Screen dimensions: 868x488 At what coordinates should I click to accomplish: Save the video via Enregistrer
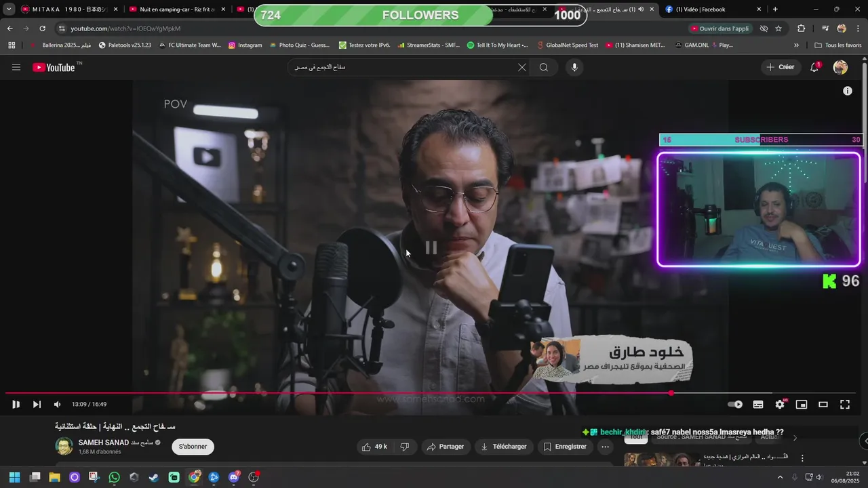point(565,447)
